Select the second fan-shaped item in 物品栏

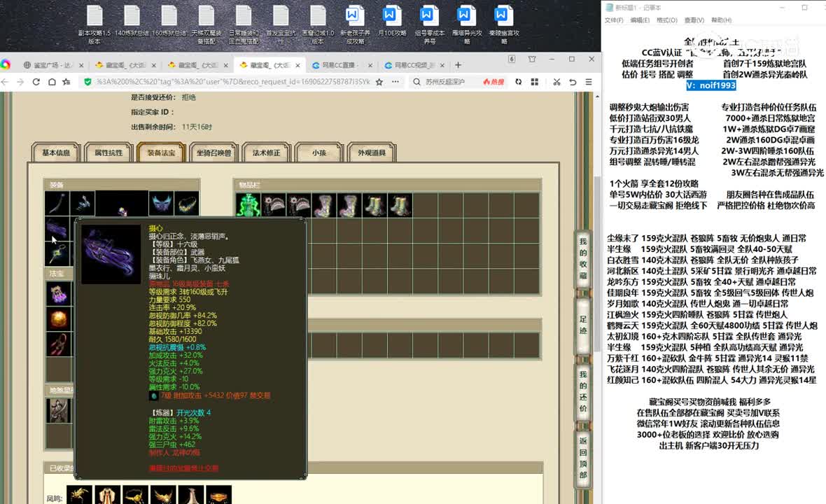point(299,205)
